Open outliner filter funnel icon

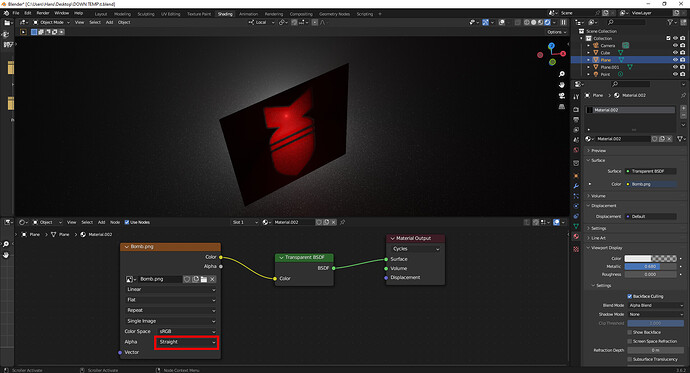tap(670, 22)
